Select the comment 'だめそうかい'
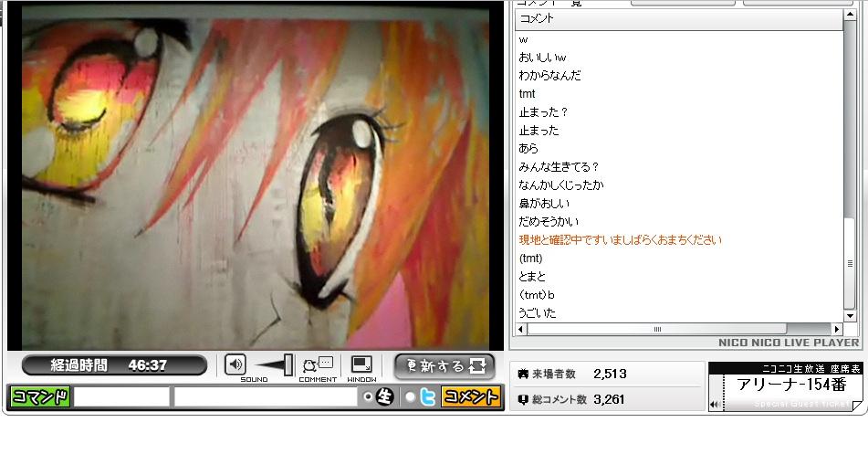This screenshot has height=475, width=868. (x=549, y=222)
